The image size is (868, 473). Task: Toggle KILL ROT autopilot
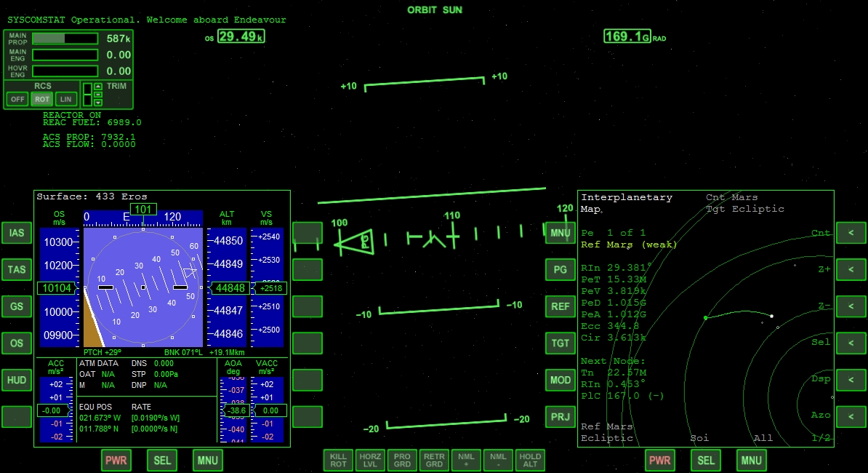(x=338, y=460)
